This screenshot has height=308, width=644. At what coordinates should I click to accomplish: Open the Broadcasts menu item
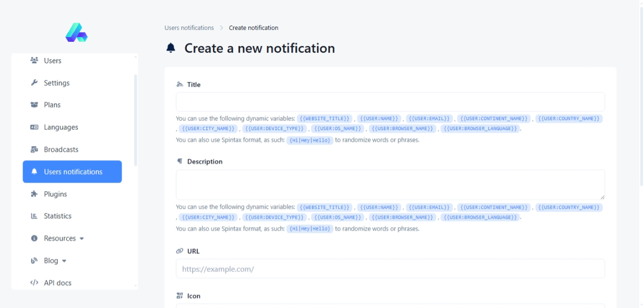tap(61, 150)
